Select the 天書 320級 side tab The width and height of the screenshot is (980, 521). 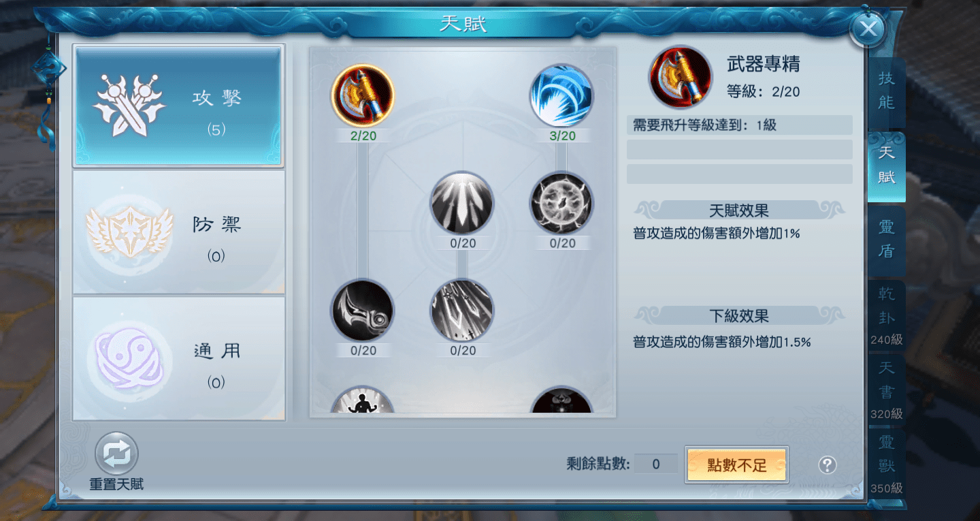pyautogui.click(x=886, y=389)
